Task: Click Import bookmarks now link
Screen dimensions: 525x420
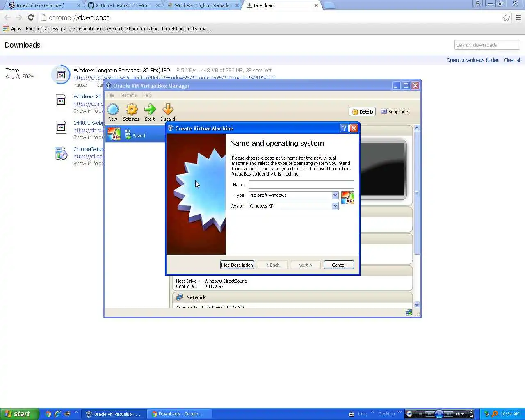Action: tap(186, 29)
